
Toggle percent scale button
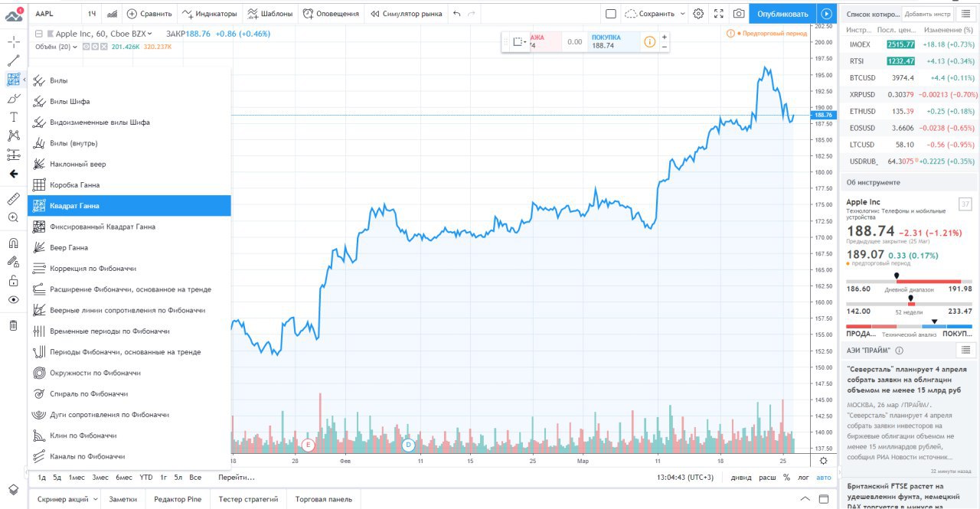pyautogui.click(x=786, y=478)
